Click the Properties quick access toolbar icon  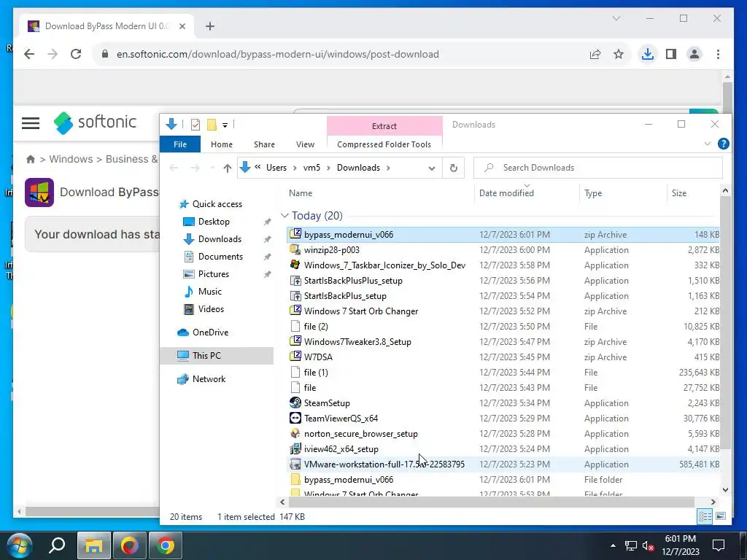click(x=196, y=125)
